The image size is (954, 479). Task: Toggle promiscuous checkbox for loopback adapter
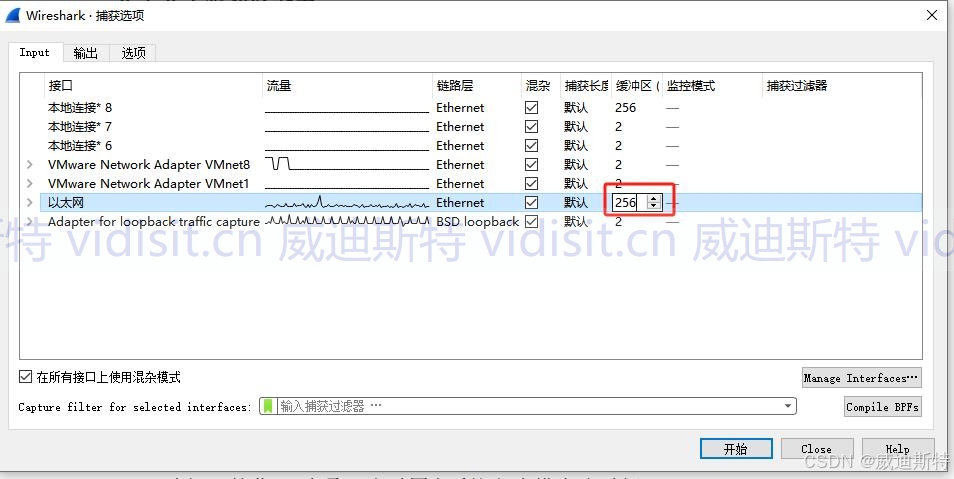(531, 222)
